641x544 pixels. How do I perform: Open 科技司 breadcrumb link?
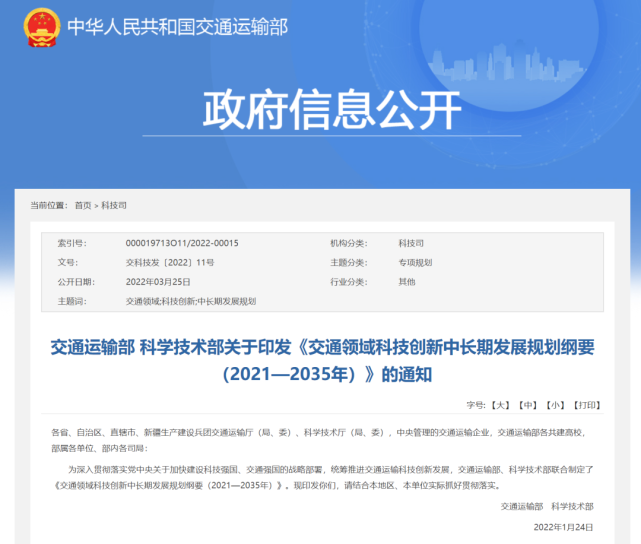coord(114,206)
